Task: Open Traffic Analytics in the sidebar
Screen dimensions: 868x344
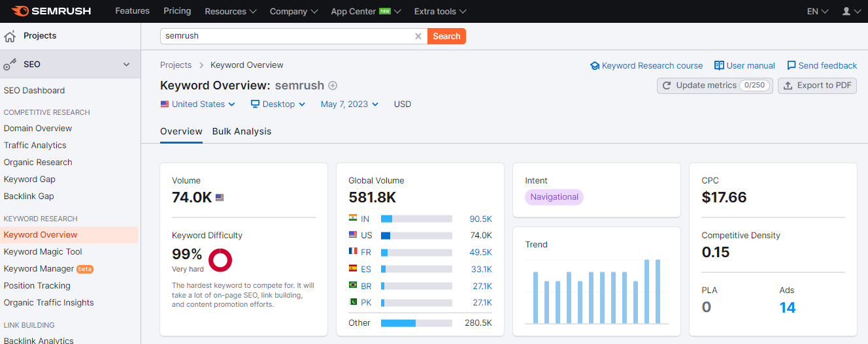Action: [x=35, y=146]
